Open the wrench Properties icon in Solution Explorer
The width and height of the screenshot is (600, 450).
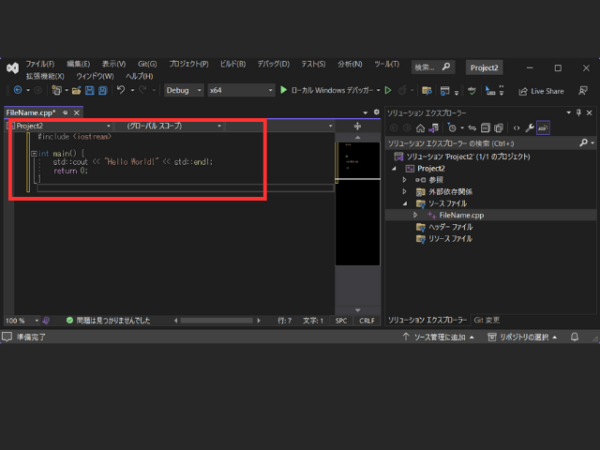point(530,128)
